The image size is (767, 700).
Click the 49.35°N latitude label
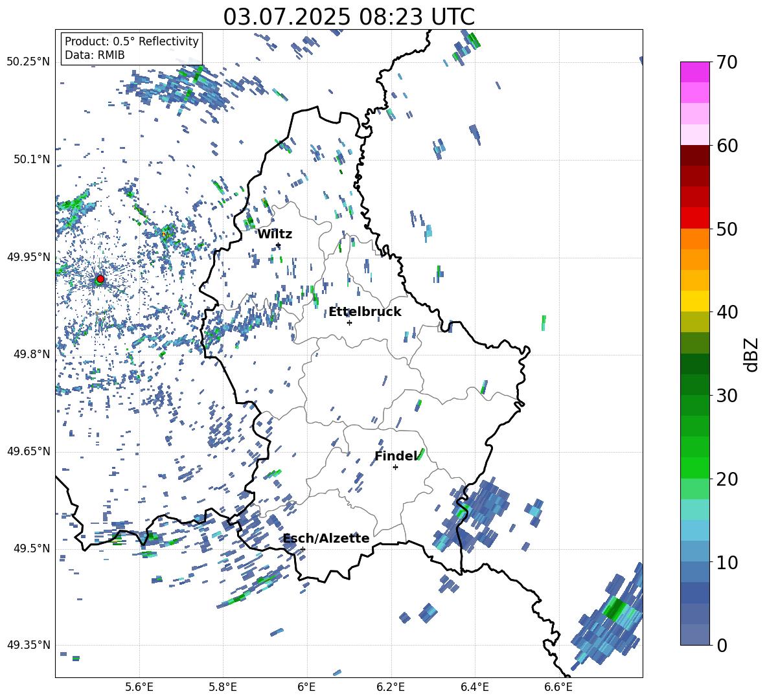coord(29,645)
